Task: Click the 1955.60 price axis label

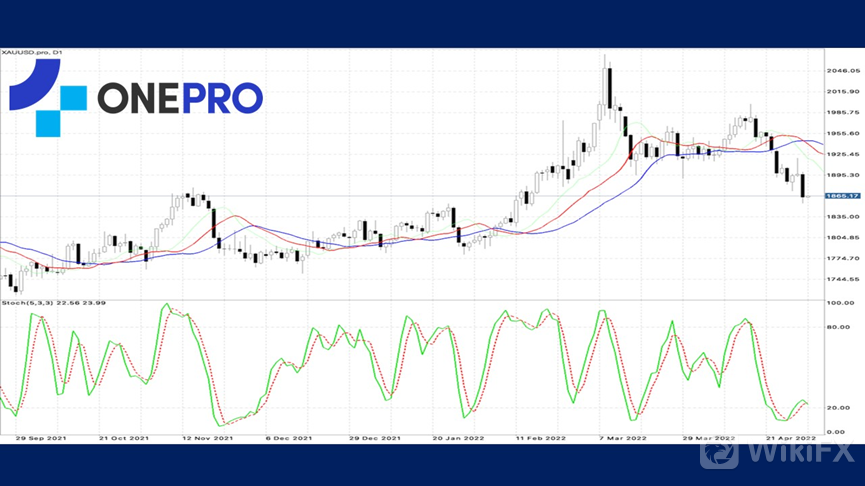Action: click(x=843, y=133)
